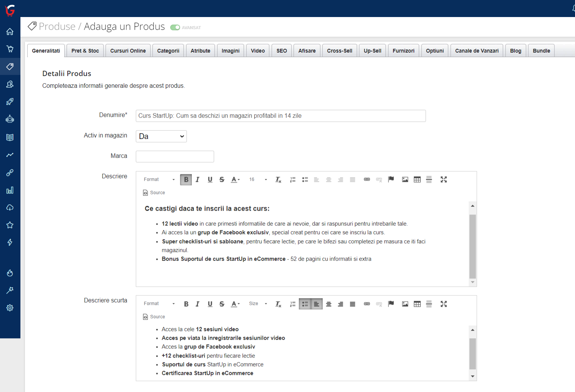Toggle bold in Descriere editor
Viewport: 575px width, 392px height.
tap(186, 179)
